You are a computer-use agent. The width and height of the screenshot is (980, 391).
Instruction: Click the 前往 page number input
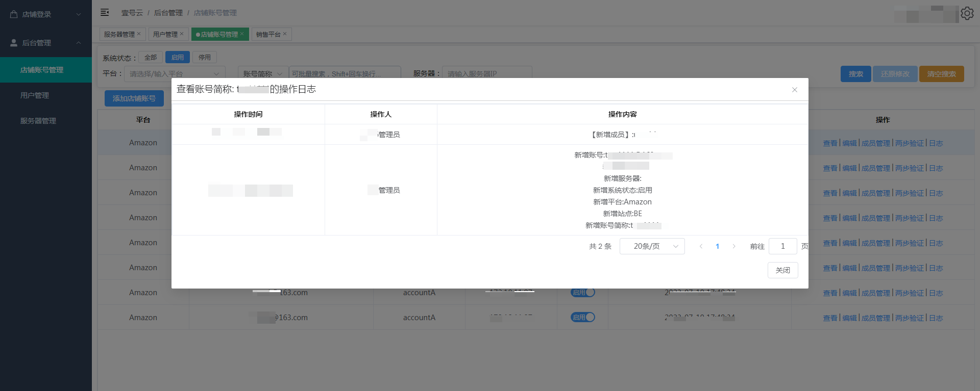[x=783, y=246]
